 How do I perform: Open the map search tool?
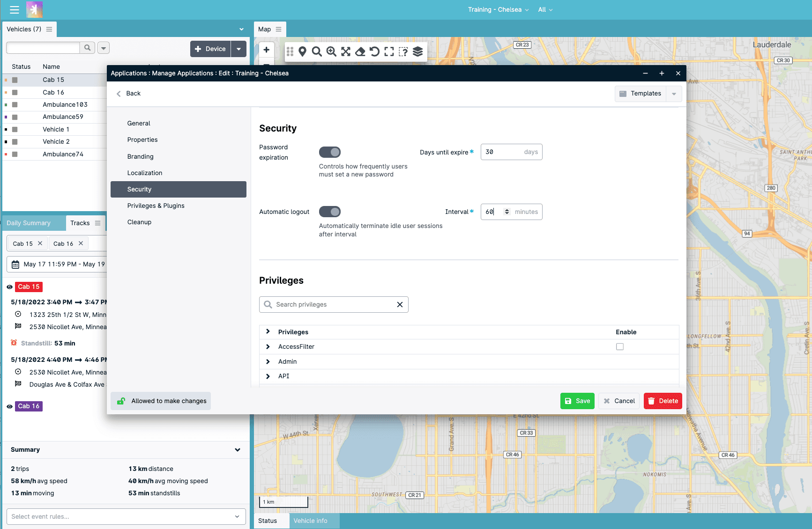point(317,51)
